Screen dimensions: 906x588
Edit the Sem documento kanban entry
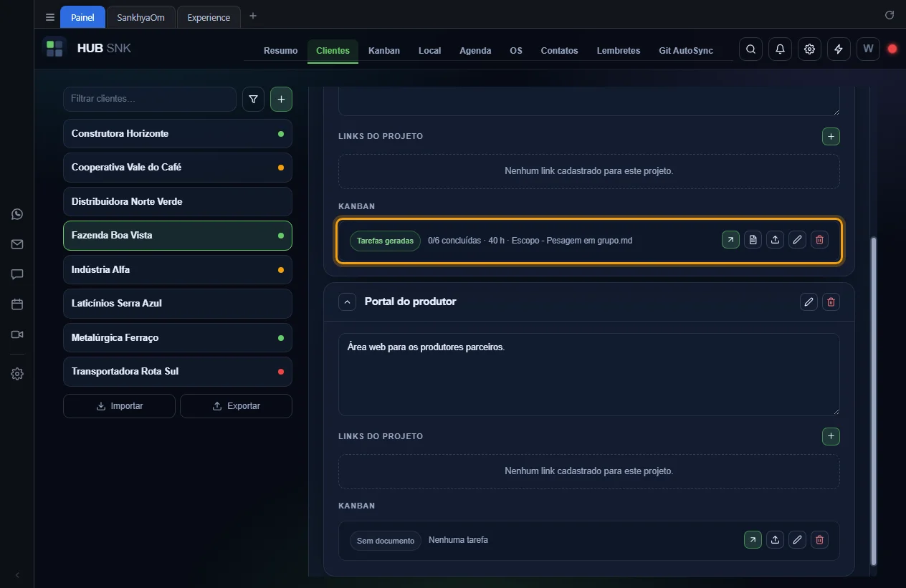pyautogui.click(x=797, y=540)
